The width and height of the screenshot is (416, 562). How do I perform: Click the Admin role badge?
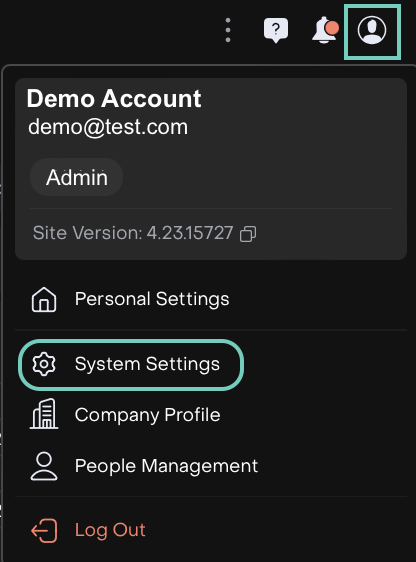[77, 177]
